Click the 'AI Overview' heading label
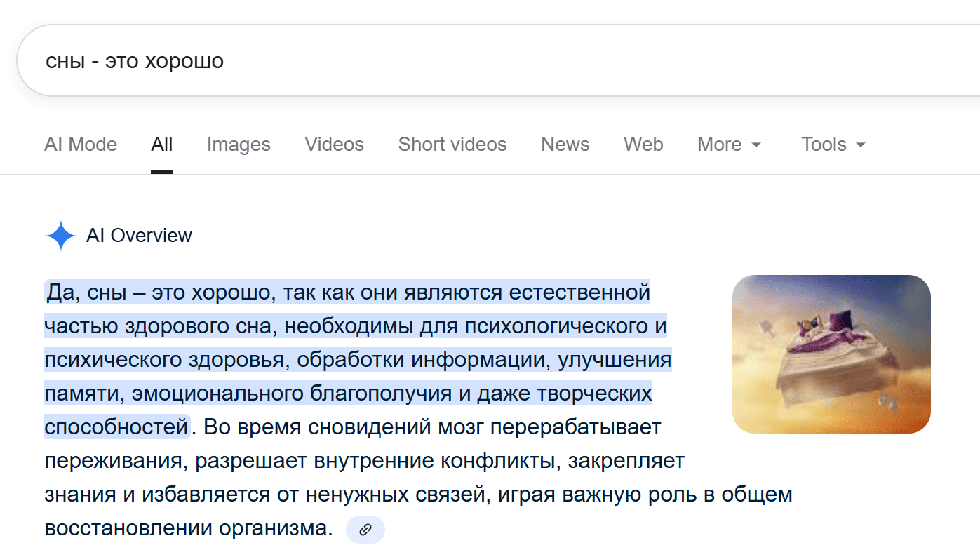980x557 pixels. point(139,236)
